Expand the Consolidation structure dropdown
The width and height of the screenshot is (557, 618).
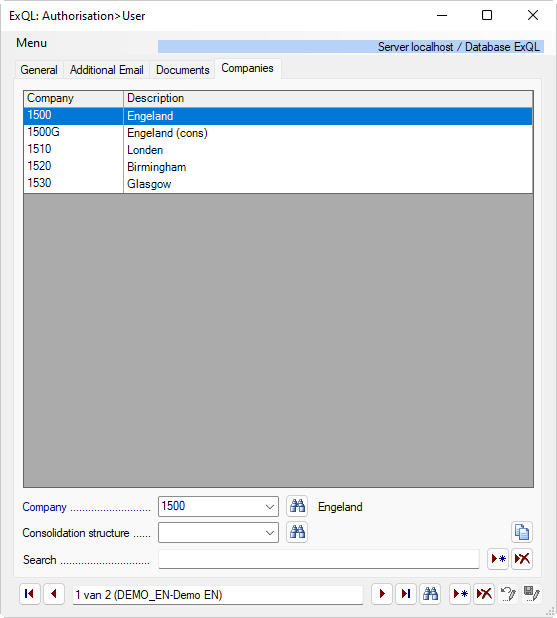(x=270, y=533)
